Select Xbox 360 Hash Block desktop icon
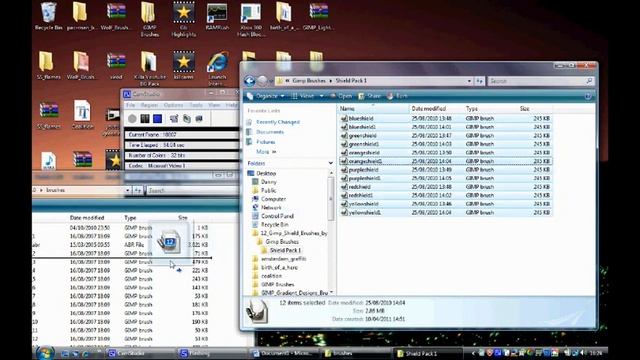640x360 pixels. click(250, 19)
